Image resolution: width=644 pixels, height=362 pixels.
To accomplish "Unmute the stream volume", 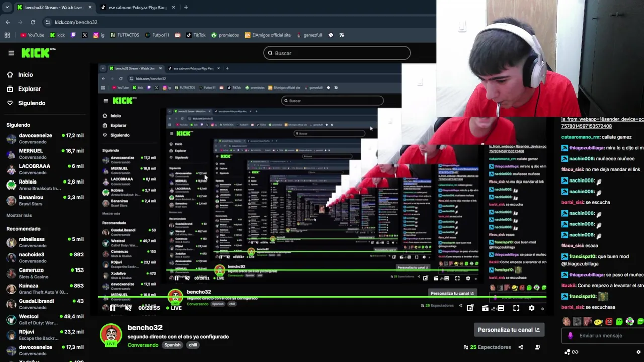I will pos(128,308).
